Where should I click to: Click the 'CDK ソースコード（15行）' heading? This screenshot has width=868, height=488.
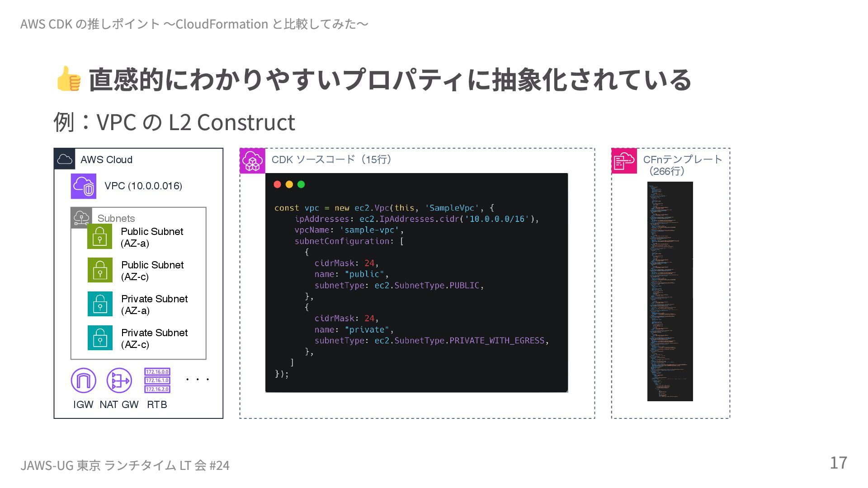334,159
